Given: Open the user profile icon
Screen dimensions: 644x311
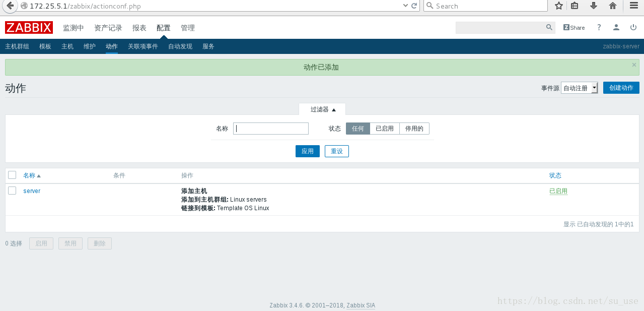Looking at the screenshot, I should [616, 28].
